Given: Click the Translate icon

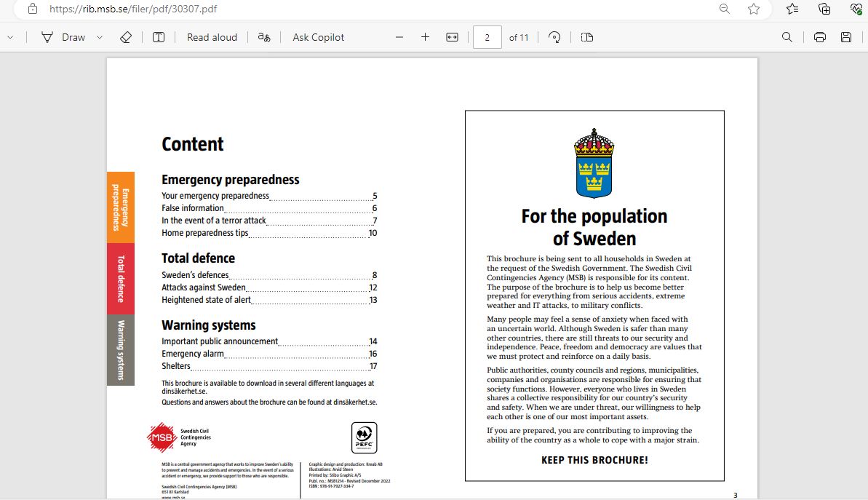Looking at the screenshot, I should click(264, 37).
